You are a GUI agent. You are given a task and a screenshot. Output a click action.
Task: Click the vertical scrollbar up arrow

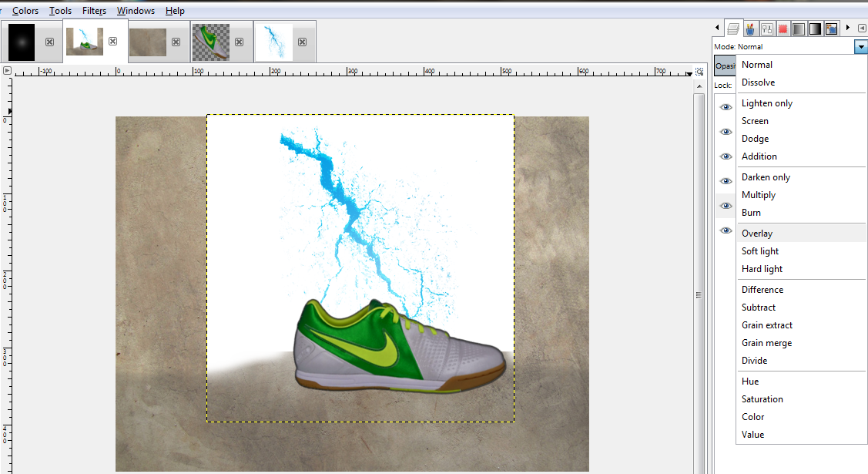[x=699, y=86]
